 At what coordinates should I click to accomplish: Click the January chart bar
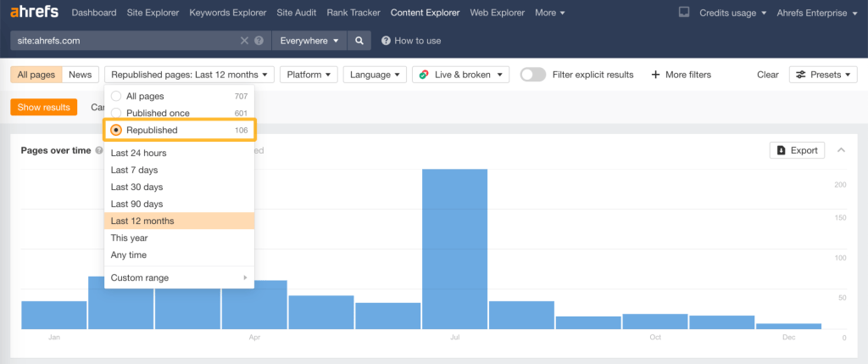point(54,316)
